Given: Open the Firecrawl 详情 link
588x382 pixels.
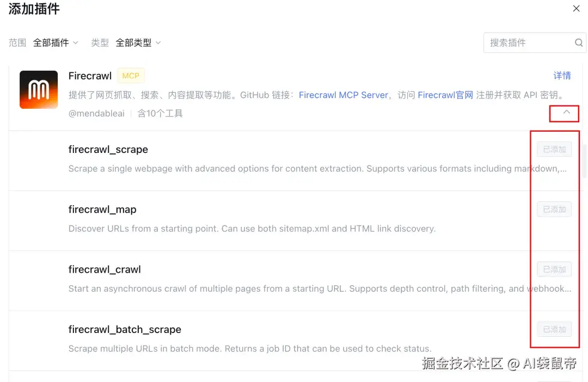Looking at the screenshot, I should click(562, 76).
